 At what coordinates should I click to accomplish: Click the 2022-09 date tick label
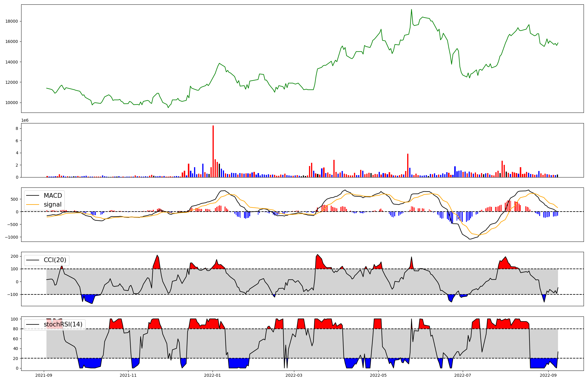click(x=548, y=375)
